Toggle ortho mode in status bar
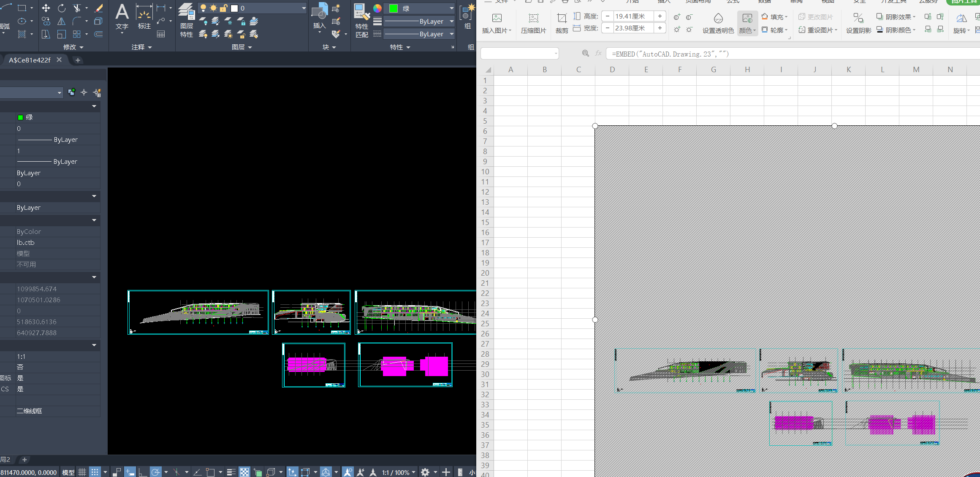The image size is (980, 477). [143, 472]
